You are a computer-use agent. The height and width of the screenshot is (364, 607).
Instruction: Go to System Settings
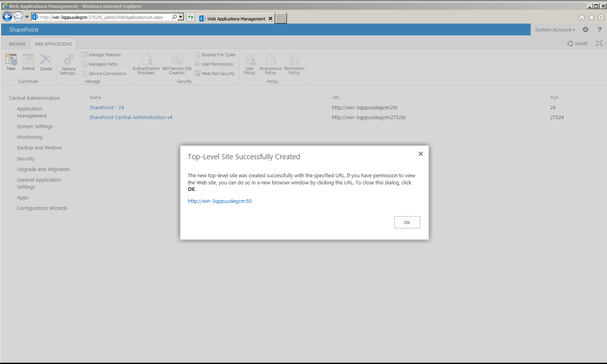click(35, 126)
